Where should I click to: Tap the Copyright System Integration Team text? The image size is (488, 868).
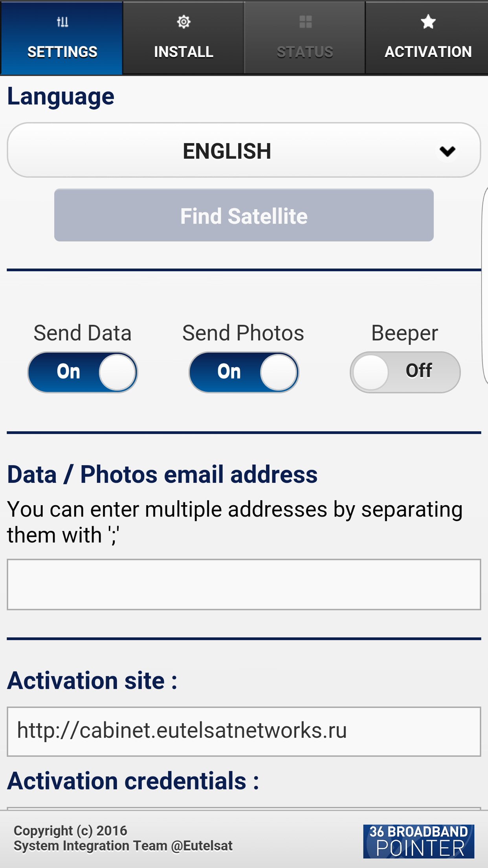click(x=123, y=838)
